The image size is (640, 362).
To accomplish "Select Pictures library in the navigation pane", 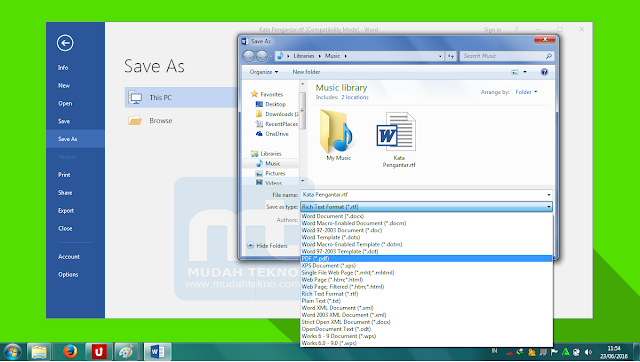I will [270, 173].
